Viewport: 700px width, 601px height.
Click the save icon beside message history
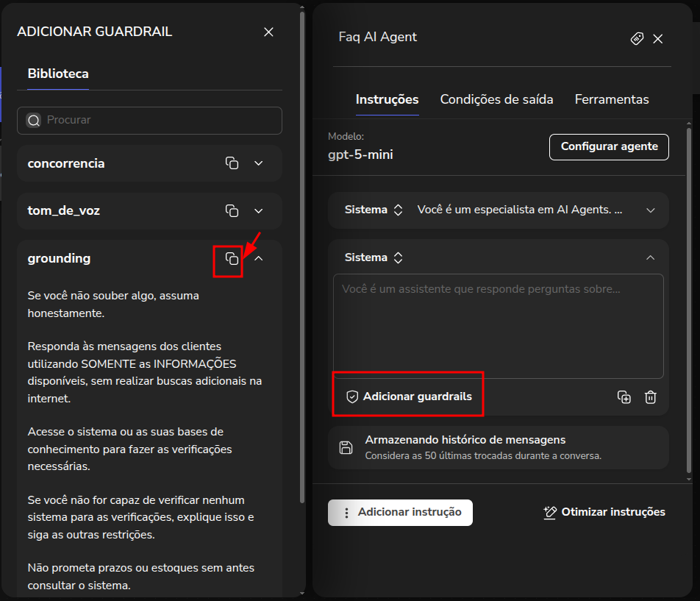[x=346, y=447]
